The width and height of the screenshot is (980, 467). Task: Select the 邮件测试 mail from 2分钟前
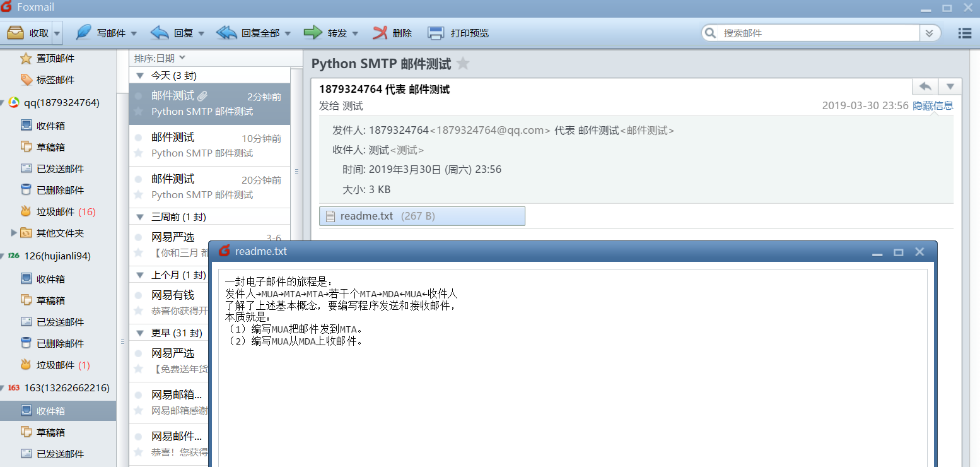[209, 103]
